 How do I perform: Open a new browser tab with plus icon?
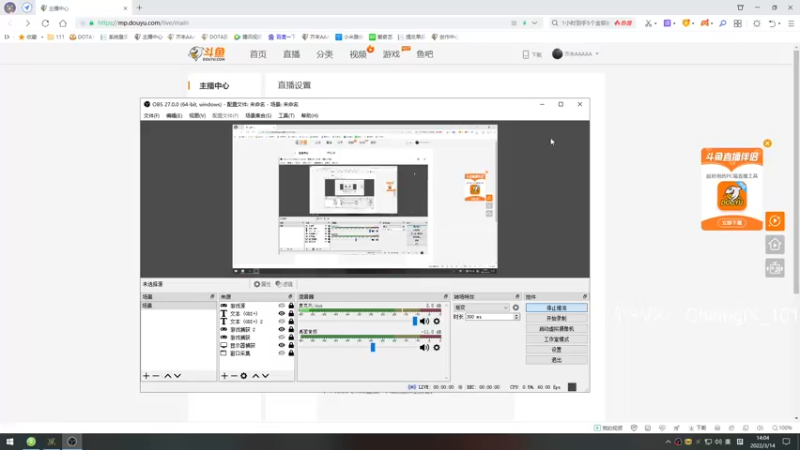[139, 8]
